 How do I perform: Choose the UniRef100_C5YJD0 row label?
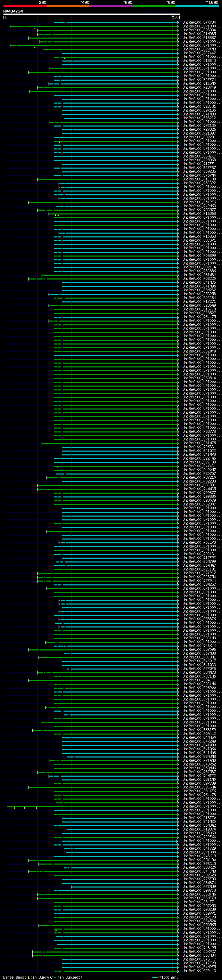click(199, 860)
